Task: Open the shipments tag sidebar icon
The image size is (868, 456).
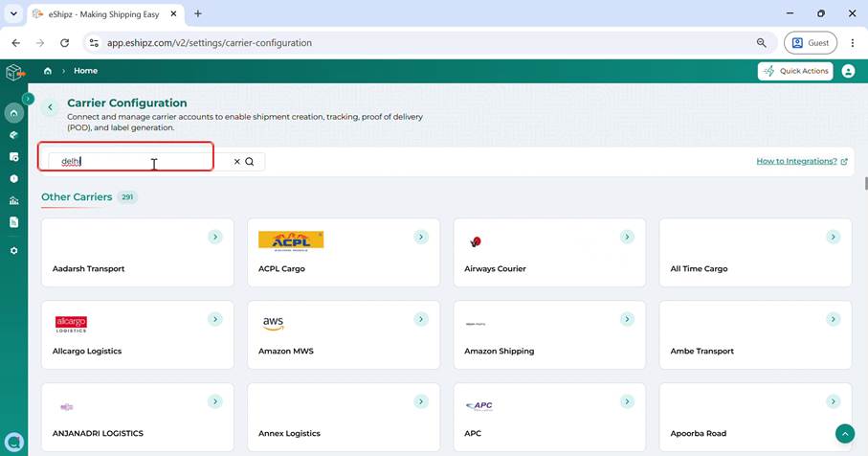Action: tap(13, 135)
